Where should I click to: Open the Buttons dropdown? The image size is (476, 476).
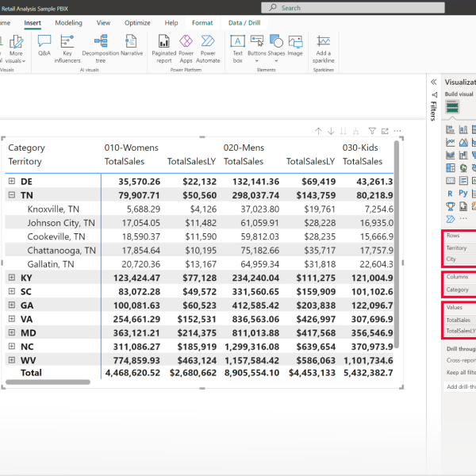257,48
